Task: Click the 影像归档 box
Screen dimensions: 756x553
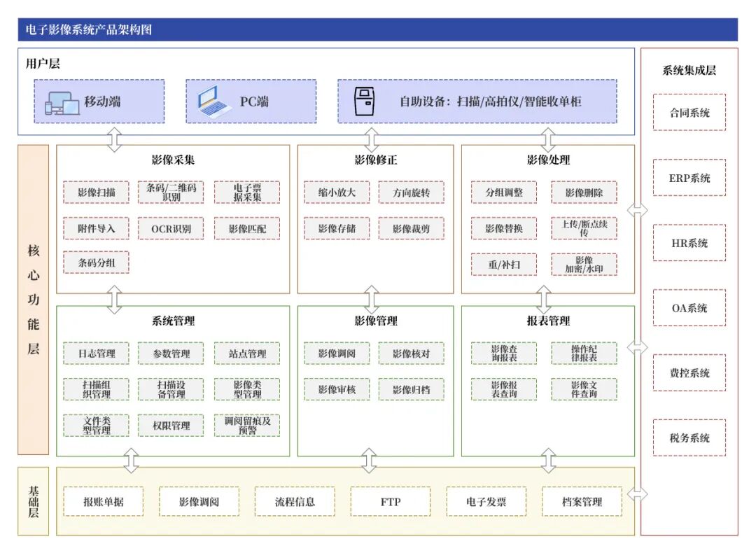Action: 411,389
